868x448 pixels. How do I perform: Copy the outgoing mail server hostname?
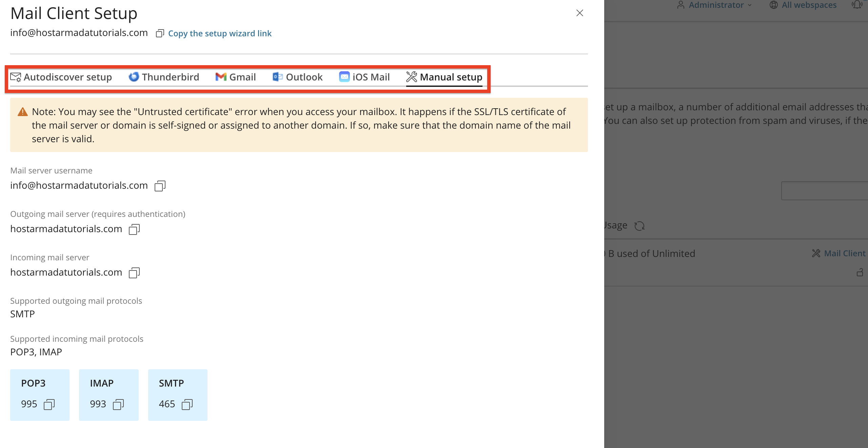pyautogui.click(x=134, y=229)
